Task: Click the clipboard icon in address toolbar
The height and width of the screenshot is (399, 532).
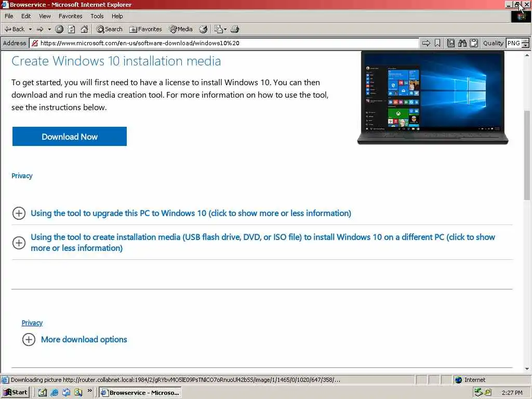Action: (x=474, y=43)
